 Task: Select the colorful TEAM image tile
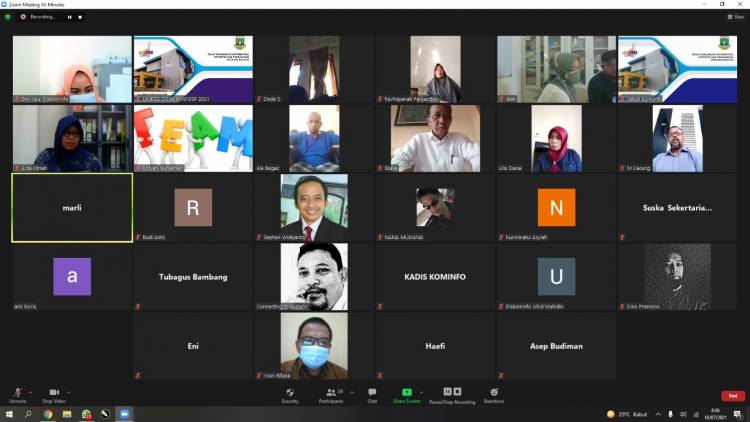click(193, 138)
